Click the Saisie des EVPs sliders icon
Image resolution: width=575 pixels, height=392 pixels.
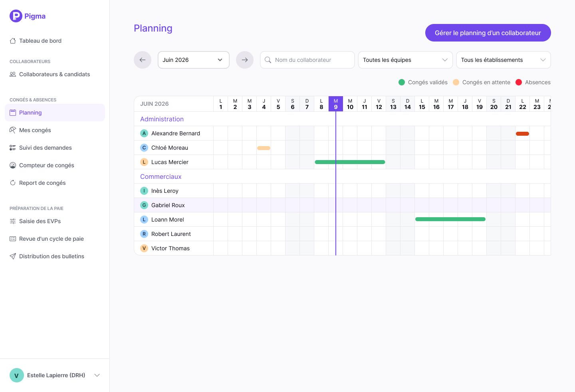click(13, 221)
